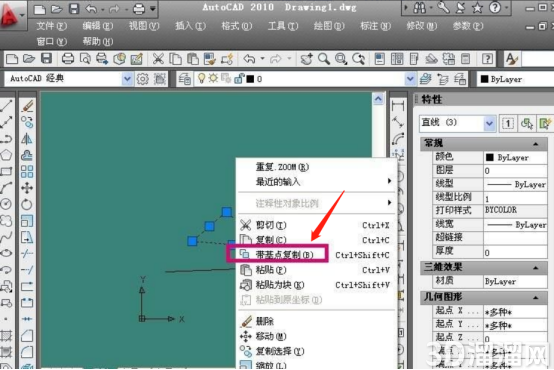Click the 线型比例 value field
This screenshot has width=554, height=370.
[x=515, y=198]
